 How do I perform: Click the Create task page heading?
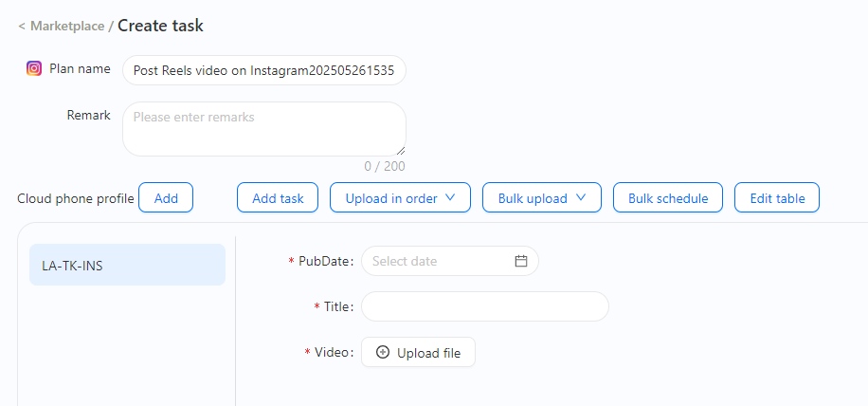point(160,26)
